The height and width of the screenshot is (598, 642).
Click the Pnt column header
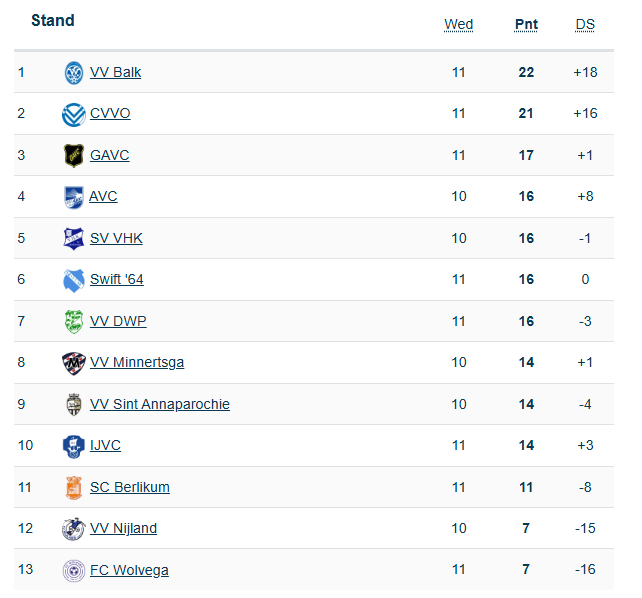tap(526, 24)
